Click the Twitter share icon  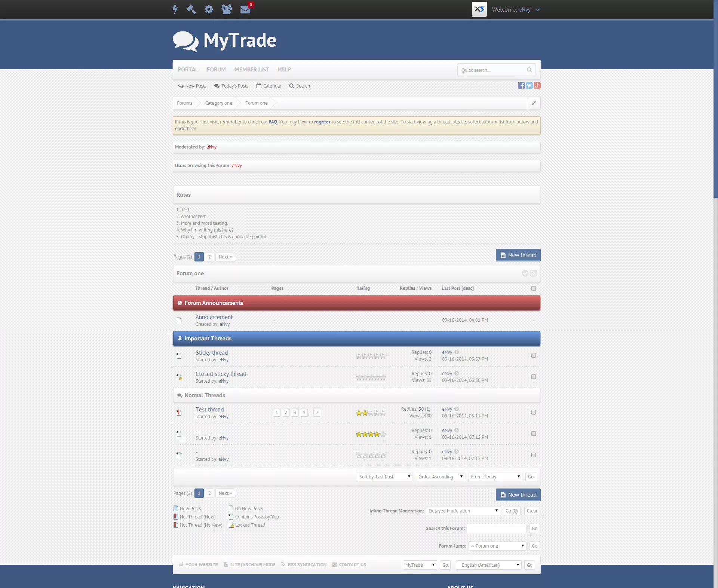[x=528, y=85]
